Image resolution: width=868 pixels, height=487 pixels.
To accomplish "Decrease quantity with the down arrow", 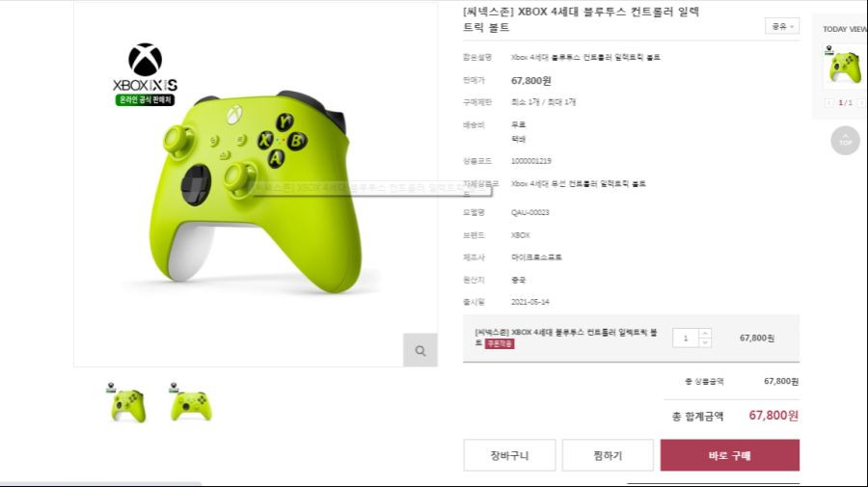I will click(x=705, y=342).
